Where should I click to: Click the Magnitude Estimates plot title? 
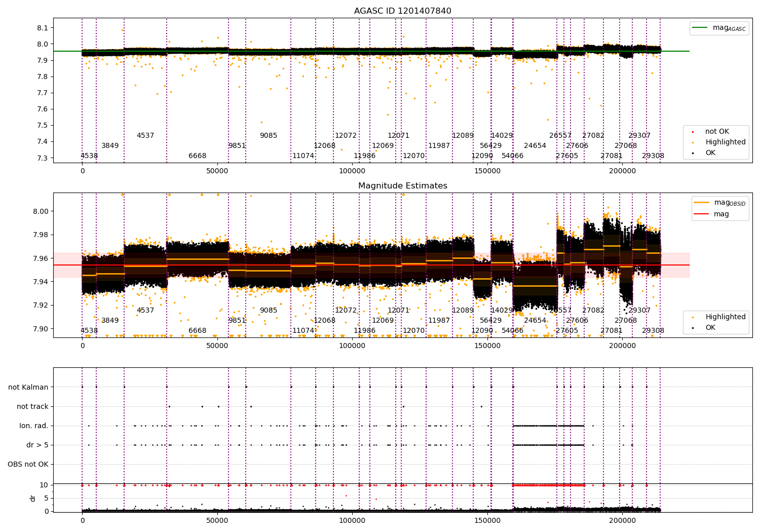tap(402, 186)
